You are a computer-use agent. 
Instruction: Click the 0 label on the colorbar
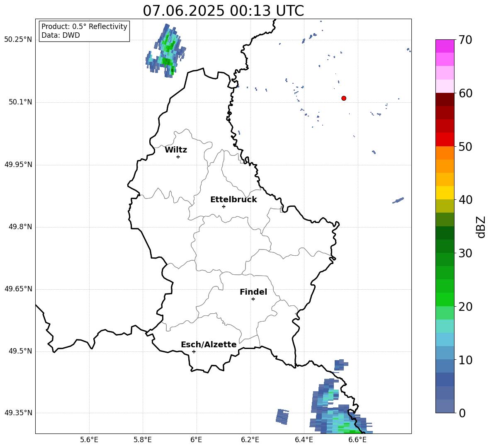pyautogui.click(x=462, y=413)
